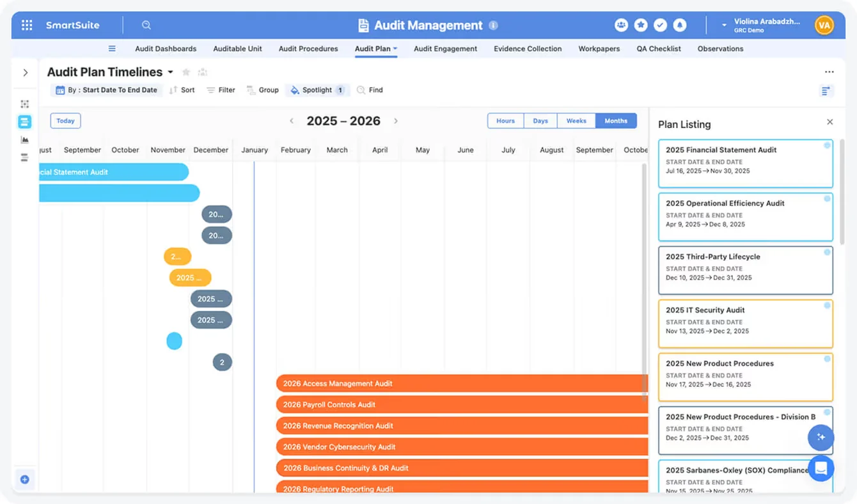Open the hamburger menu beside Audit Dashboards
This screenshot has height=504, width=857.
(112, 49)
